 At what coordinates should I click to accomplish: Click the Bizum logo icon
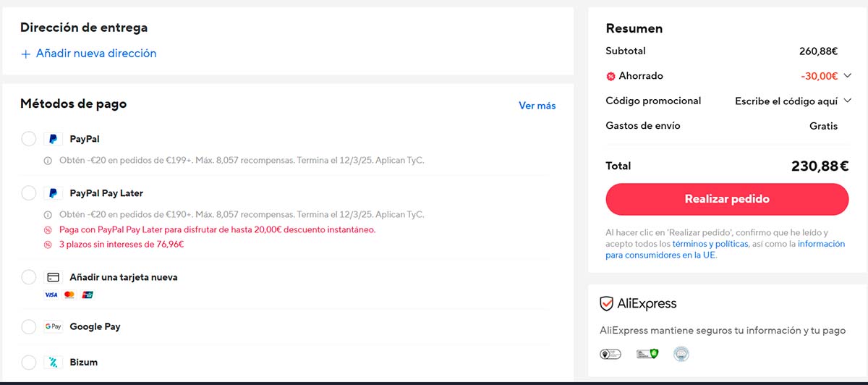(53, 362)
